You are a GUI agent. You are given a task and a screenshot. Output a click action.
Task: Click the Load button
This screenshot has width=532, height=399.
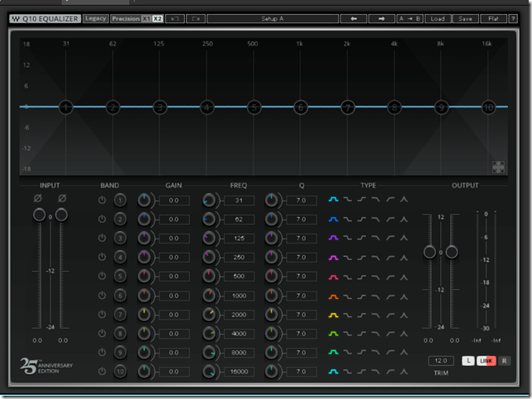coord(438,19)
